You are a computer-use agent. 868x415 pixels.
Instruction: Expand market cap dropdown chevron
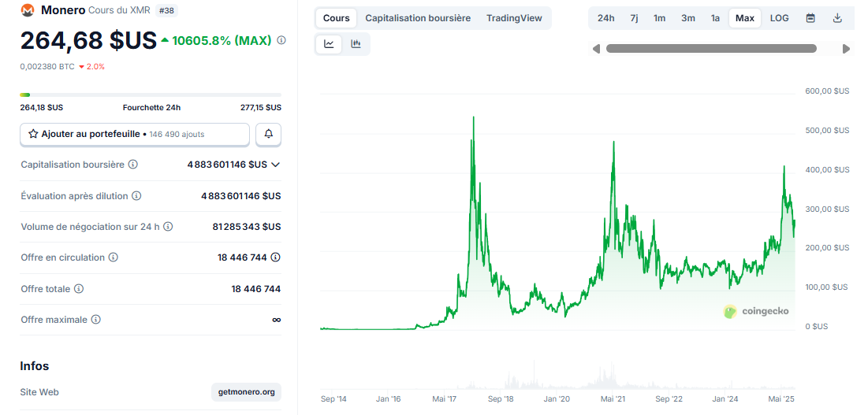coord(275,165)
